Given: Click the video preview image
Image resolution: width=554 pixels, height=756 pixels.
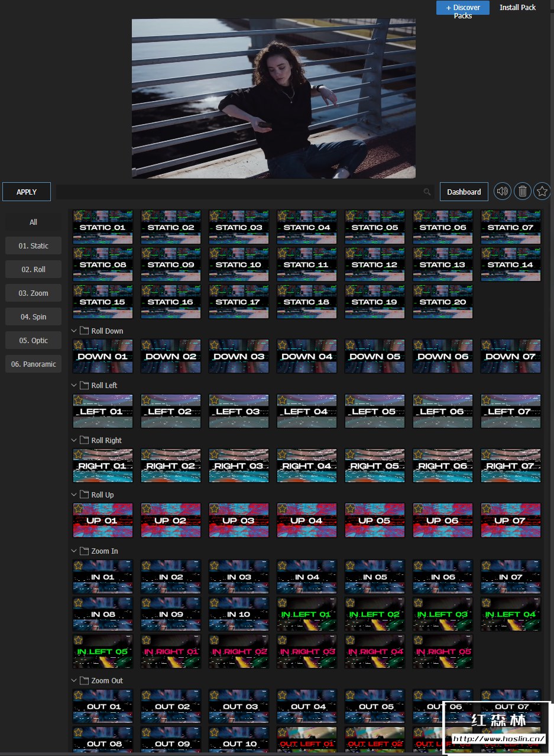Looking at the screenshot, I should (x=273, y=98).
